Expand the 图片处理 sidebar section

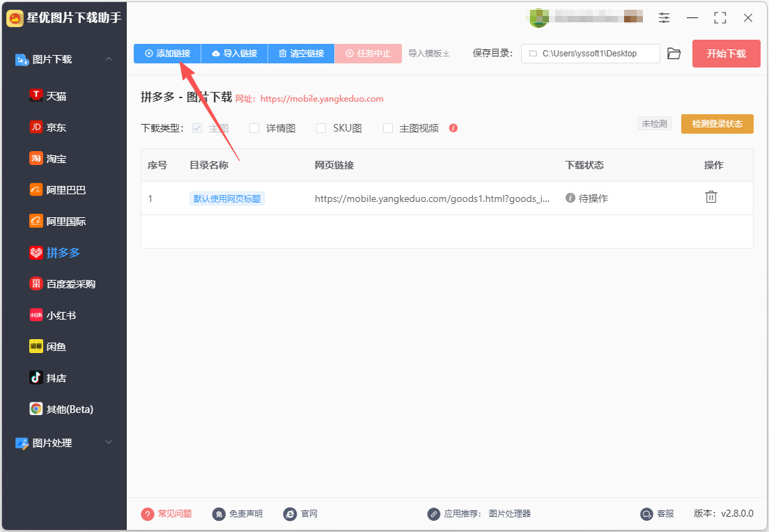pyautogui.click(x=109, y=442)
